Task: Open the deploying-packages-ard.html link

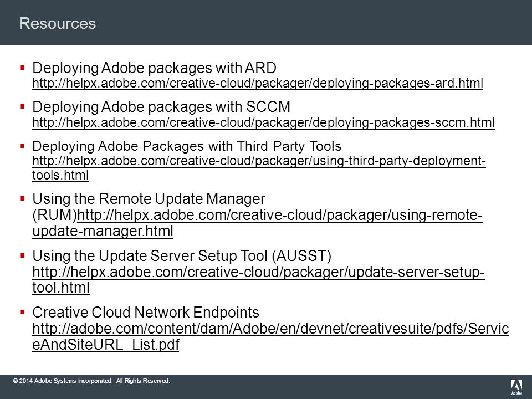Action: pyautogui.click(x=258, y=83)
